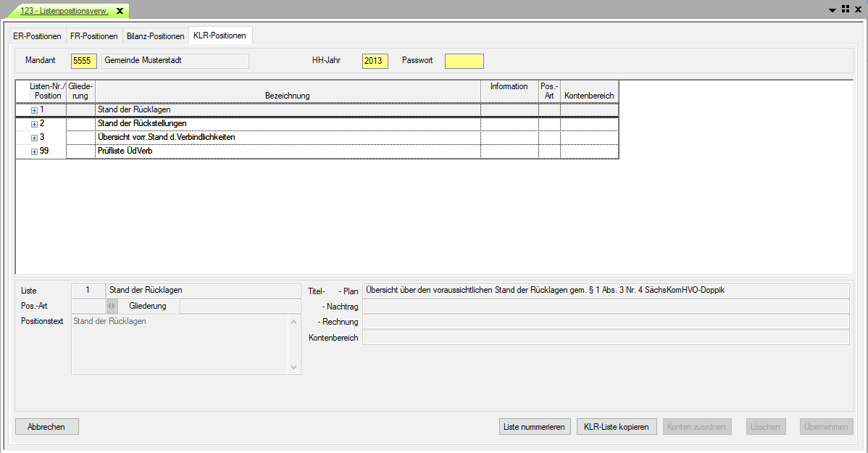The width and height of the screenshot is (868, 453).
Task: Expand list 99 Prüfliste ÜdVerb
Action: pyautogui.click(x=34, y=151)
